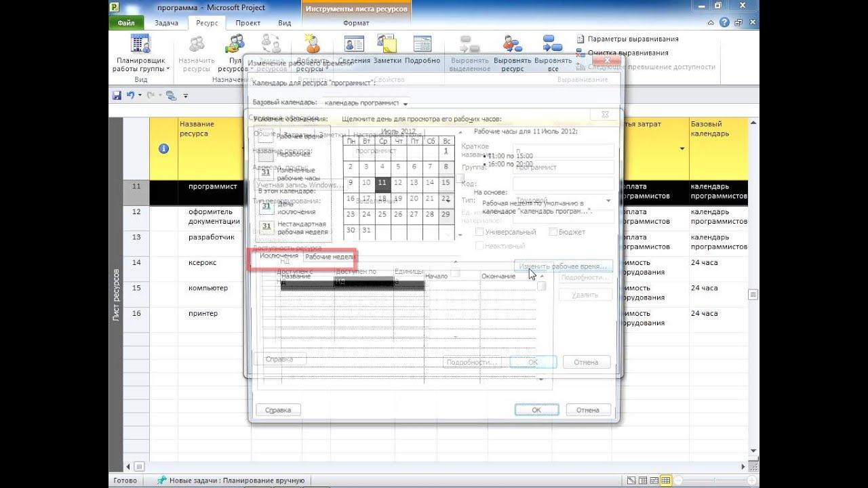Expand the Тип resource type dropdown
The image size is (868, 488).
point(608,201)
